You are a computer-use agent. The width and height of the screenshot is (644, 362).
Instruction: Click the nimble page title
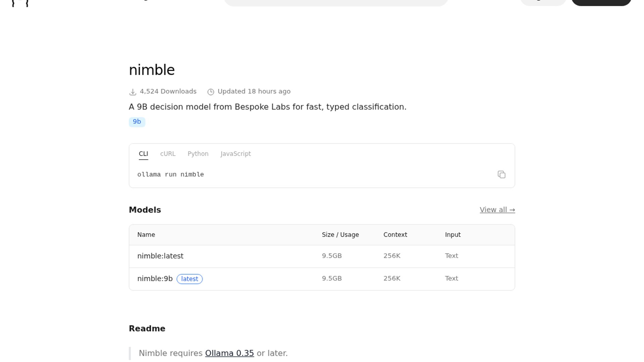point(152,70)
